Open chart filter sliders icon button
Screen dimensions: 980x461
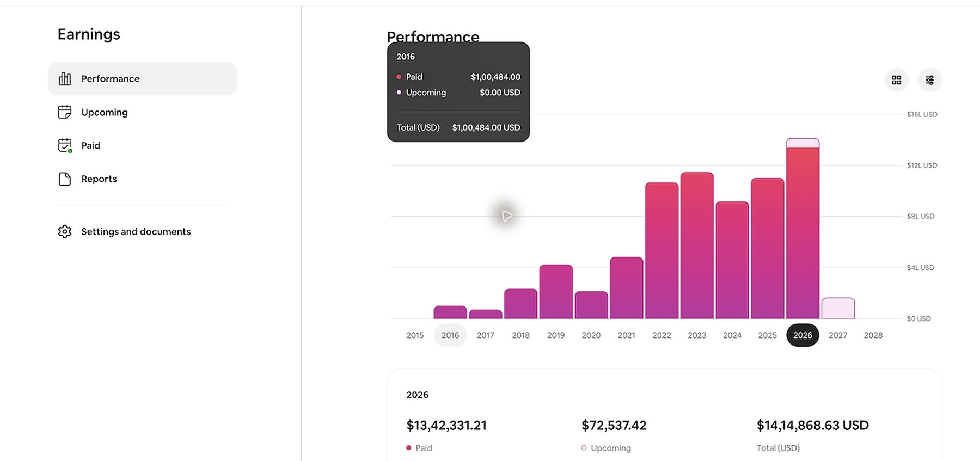click(x=930, y=80)
